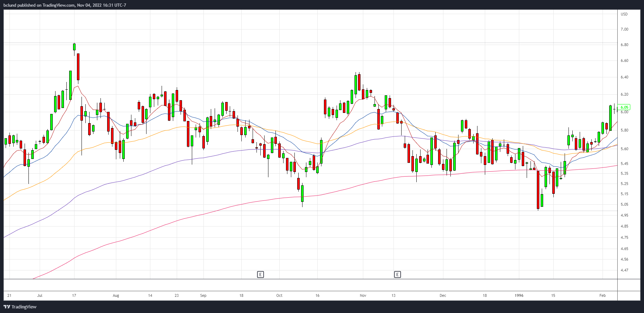Select the 5.25 price axis label
Image resolution: width=644 pixels, height=313 pixels.
tap(624, 184)
